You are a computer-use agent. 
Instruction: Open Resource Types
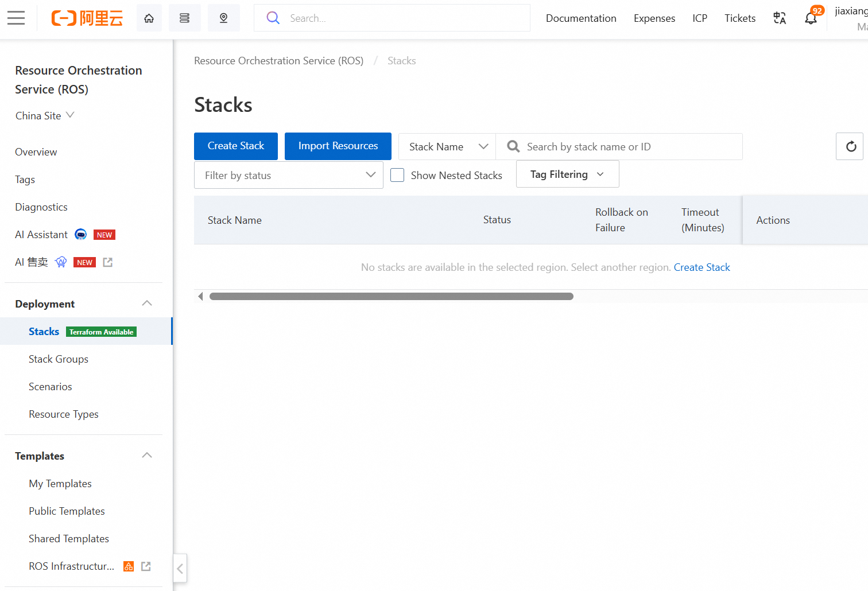[64, 414]
